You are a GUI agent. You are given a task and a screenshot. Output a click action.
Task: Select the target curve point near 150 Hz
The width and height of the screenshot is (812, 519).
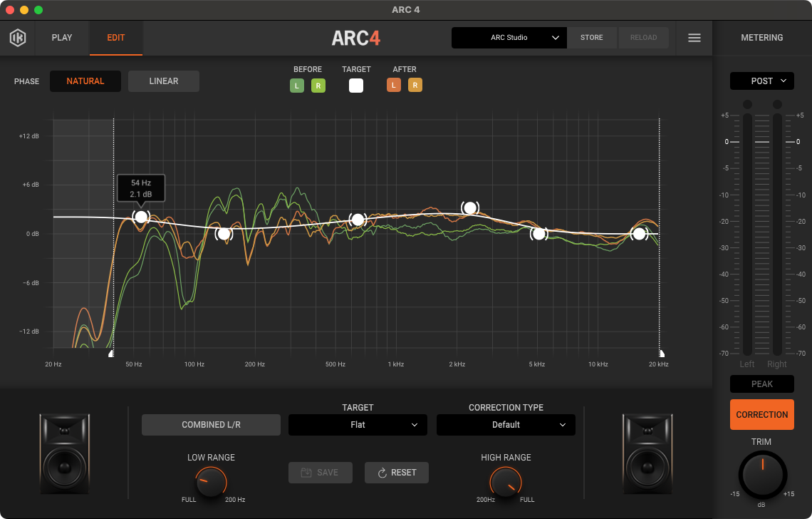pyautogui.click(x=224, y=234)
